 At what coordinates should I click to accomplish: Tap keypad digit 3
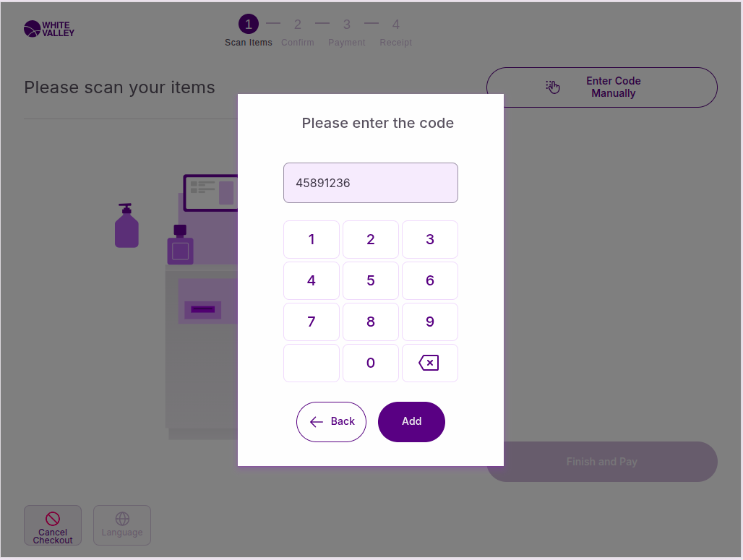pos(429,239)
